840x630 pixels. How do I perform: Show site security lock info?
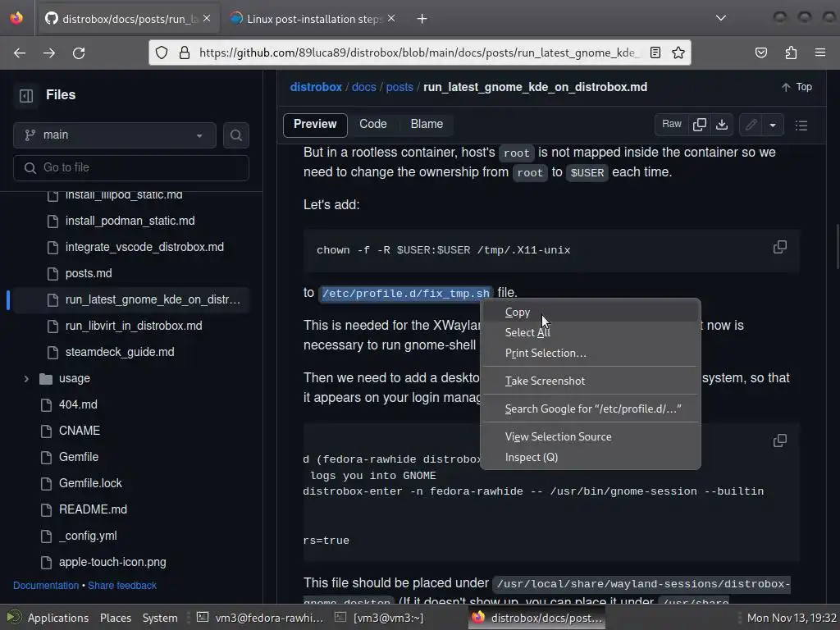pos(185,52)
